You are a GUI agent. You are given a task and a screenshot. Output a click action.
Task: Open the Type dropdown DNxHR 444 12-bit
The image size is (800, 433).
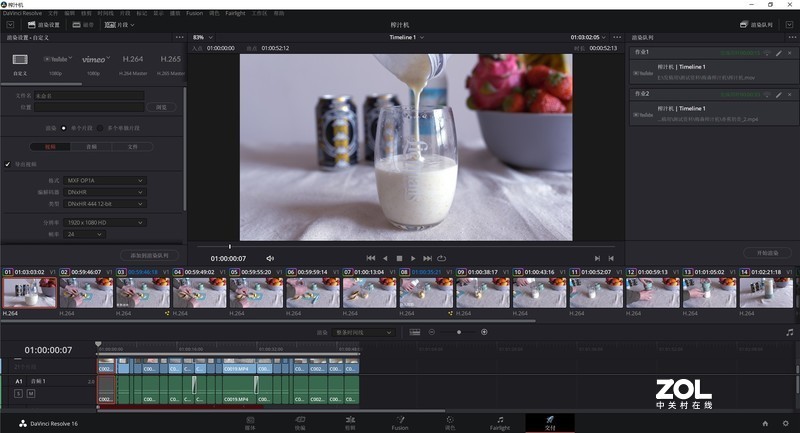pos(105,204)
